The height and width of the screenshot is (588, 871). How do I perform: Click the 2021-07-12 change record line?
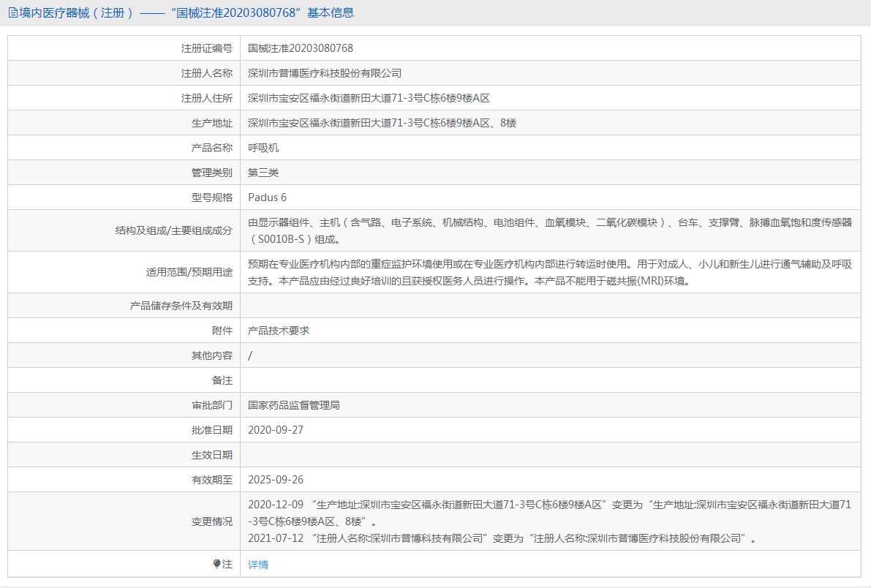click(501, 539)
